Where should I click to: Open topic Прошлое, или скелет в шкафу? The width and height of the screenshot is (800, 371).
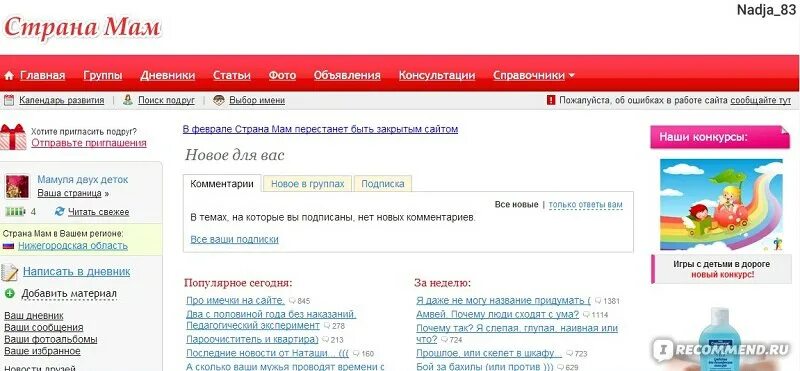coord(489,353)
